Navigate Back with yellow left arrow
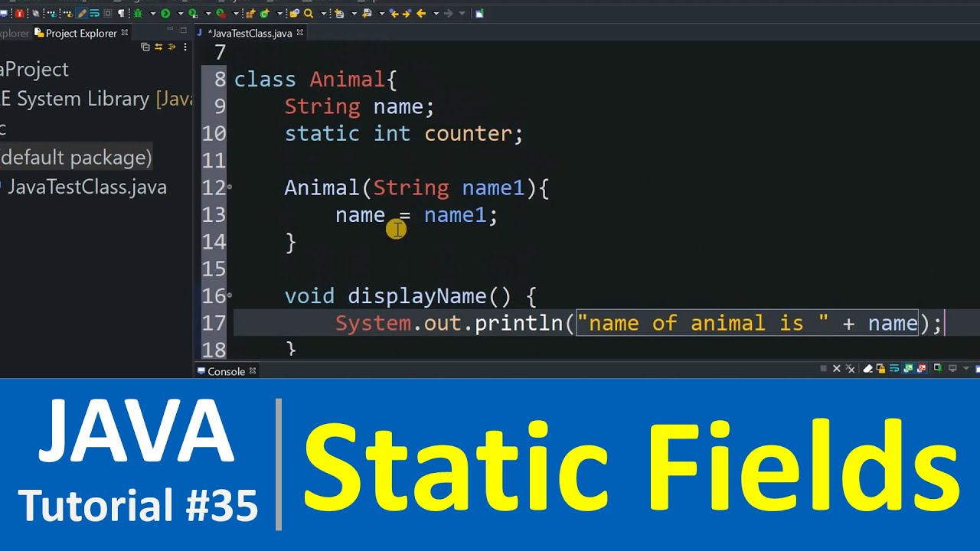 pos(421,14)
